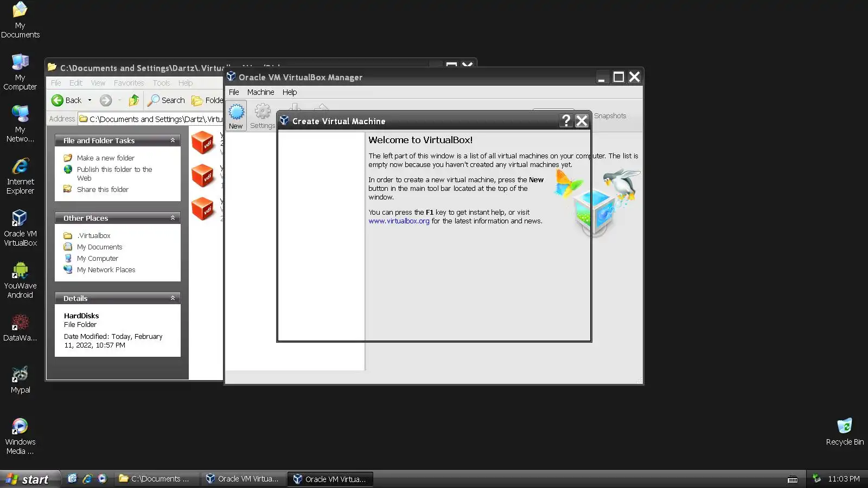Click the Folders button in Explorer toolbar
This screenshot has height=488, width=868.
207,100
